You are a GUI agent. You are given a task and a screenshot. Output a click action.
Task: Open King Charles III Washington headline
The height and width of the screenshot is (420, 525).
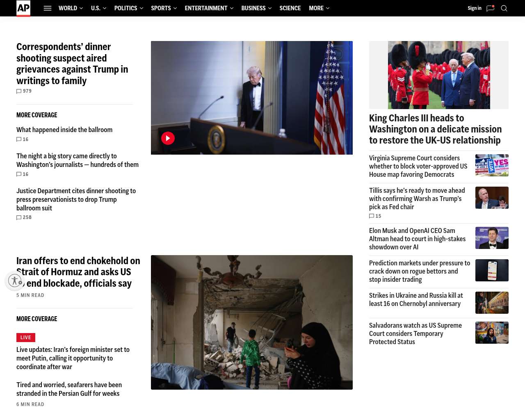[x=435, y=129]
